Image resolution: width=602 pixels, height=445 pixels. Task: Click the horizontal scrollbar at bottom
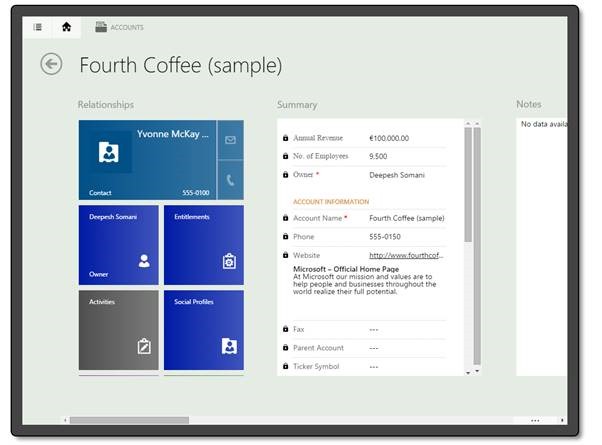[128, 420]
